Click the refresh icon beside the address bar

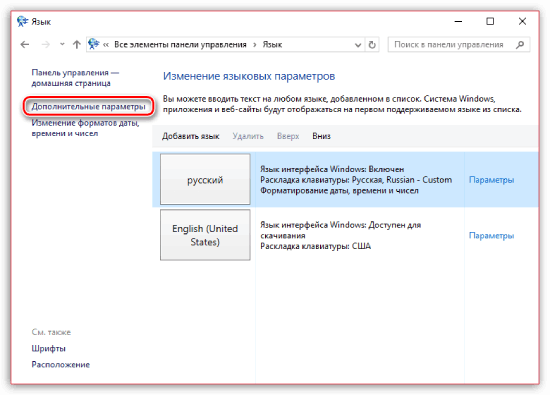coord(372,45)
